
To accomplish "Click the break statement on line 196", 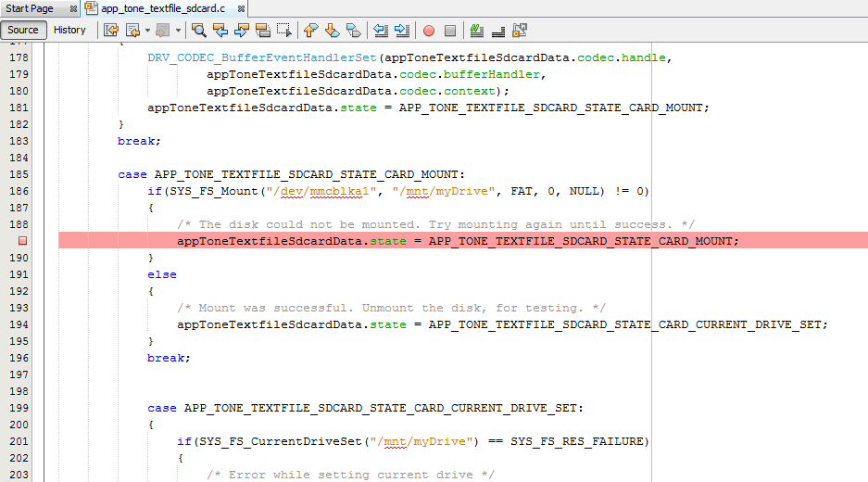I will tap(169, 358).
